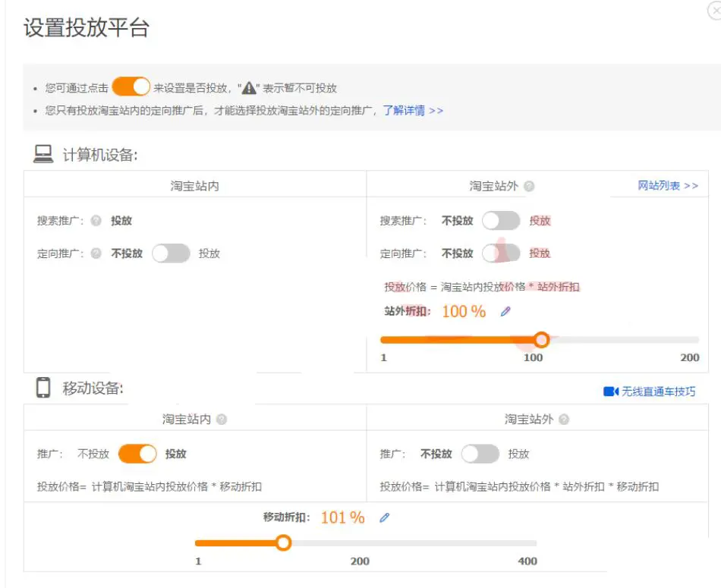
Task: Click the computer 淘宝站内 column header
Action: coord(195,186)
